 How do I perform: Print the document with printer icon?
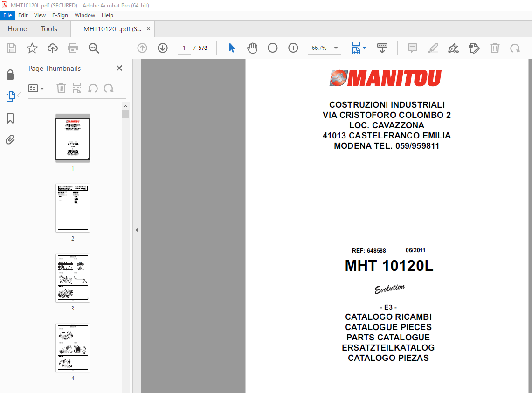[73, 48]
